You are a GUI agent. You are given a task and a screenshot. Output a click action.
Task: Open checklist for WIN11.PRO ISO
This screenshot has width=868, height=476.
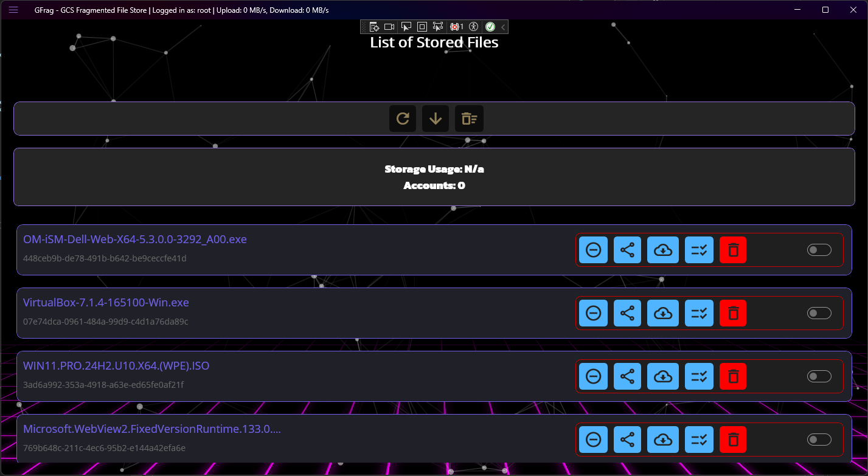pyautogui.click(x=699, y=376)
